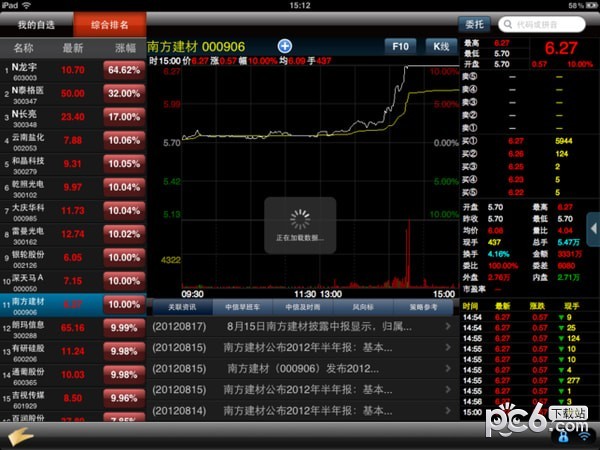Tap the 买① bid row price 6.27
The height and width of the screenshot is (450, 600).
pyautogui.click(x=515, y=141)
